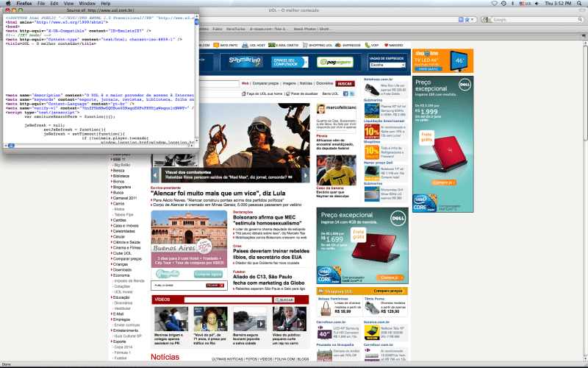Screen dimensions: 588x368
Task: Open the View menu
Action: tap(68, 4)
